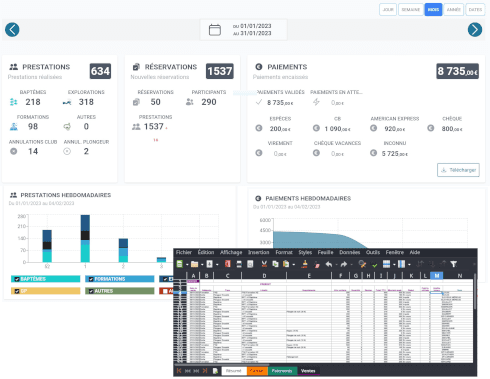Select the MOIS period button
This screenshot has height=379, width=490.
tap(433, 10)
